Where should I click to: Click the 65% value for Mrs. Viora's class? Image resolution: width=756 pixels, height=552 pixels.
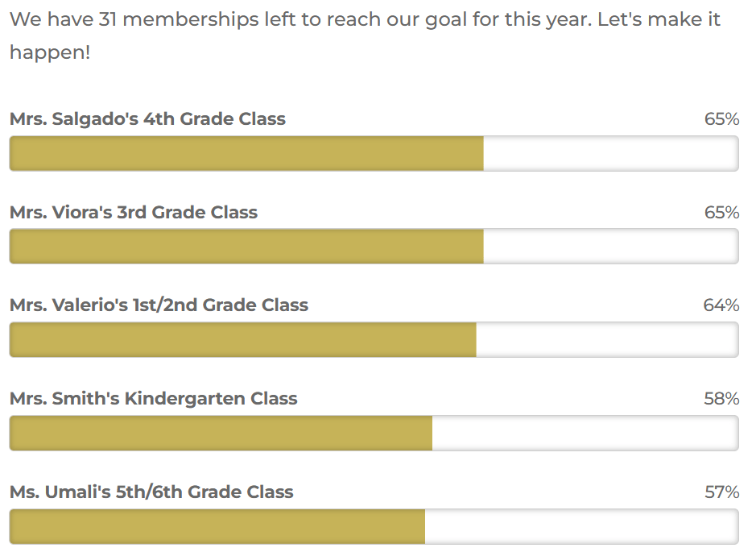click(x=721, y=213)
